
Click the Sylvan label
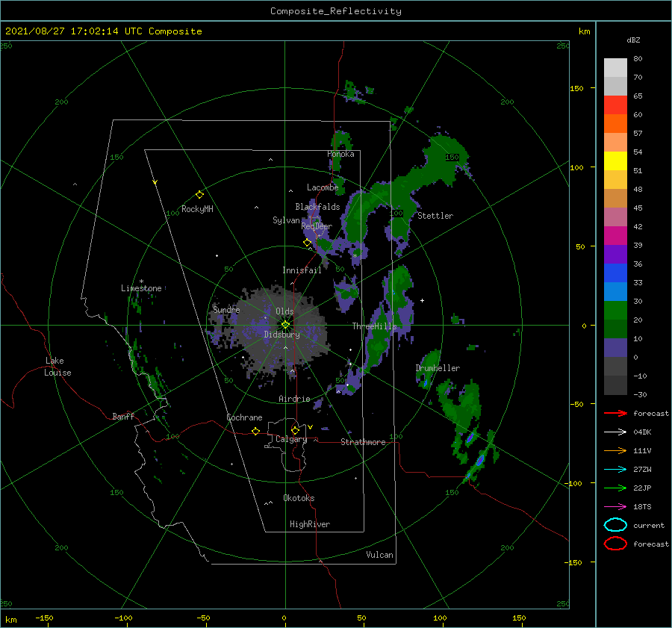pos(286,220)
